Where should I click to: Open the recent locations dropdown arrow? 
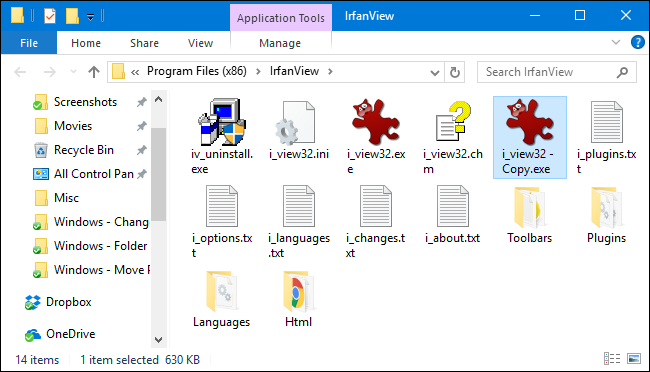[73, 72]
